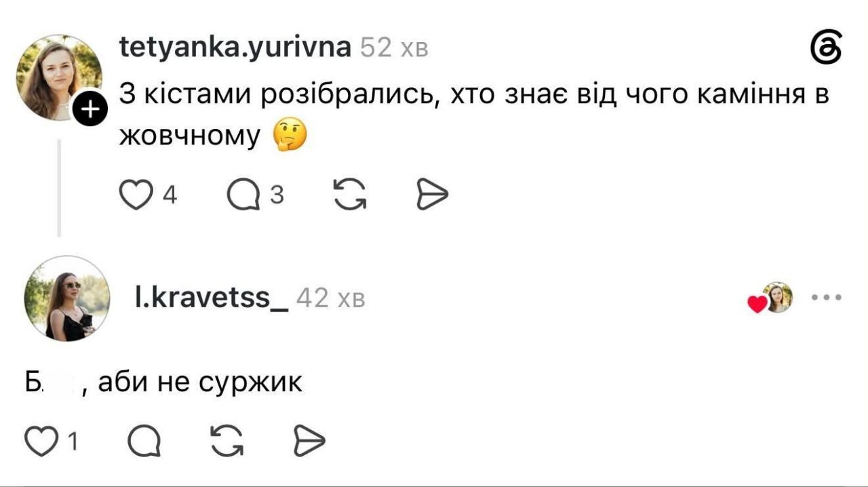Screen dimensions: 868x487
Task: Click the 52 хв timestamp
Action: pos(394,48)
